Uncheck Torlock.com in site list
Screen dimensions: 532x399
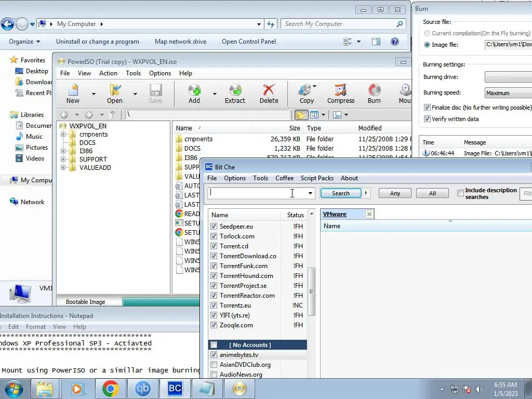[x=214, y=236]
